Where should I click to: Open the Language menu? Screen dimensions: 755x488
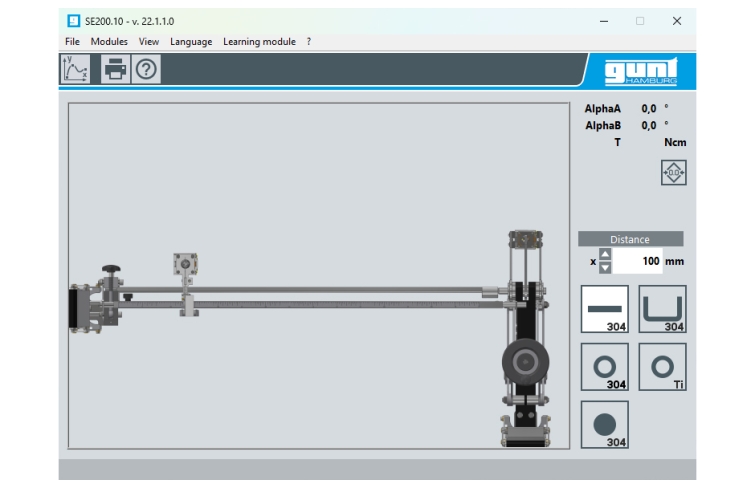tap(191, 42)
